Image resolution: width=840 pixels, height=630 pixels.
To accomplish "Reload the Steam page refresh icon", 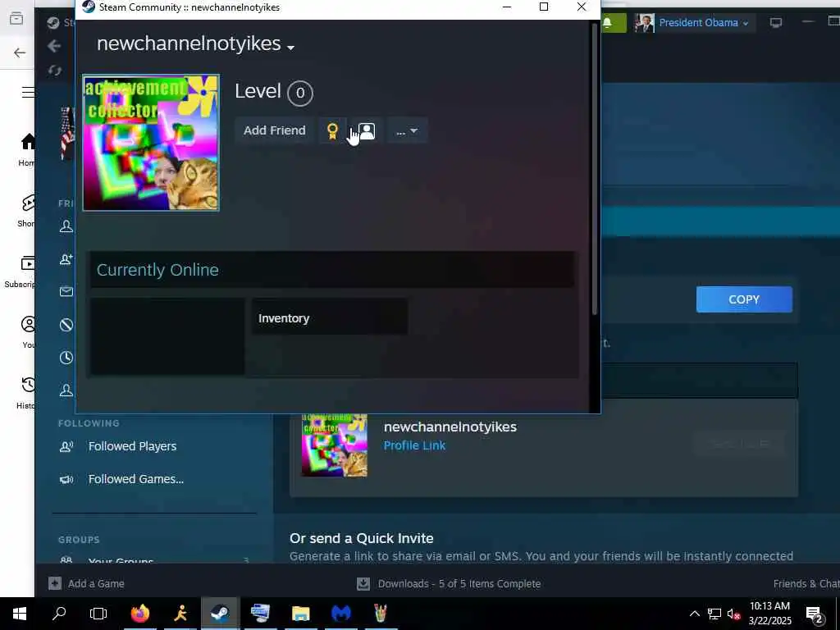I will click(x=54, y=71).
